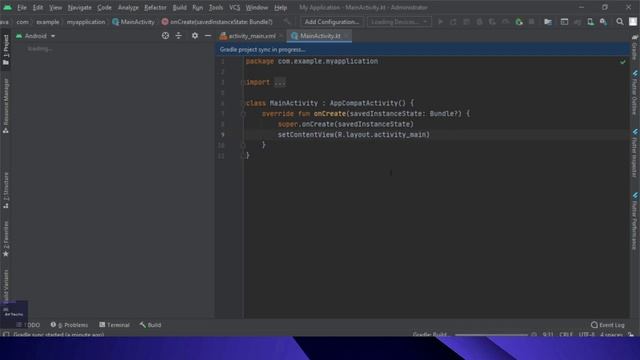Open the Problems tool window
Viewport: 640px width, 360px height.
69,325
